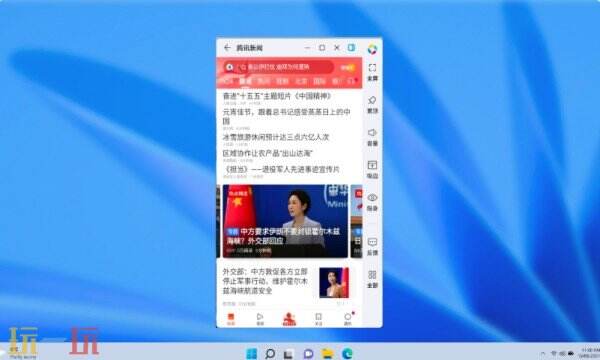Screen dimensions: 600x360
Task: Click the user avatar in the red search bar
Action: coord(230,67)
